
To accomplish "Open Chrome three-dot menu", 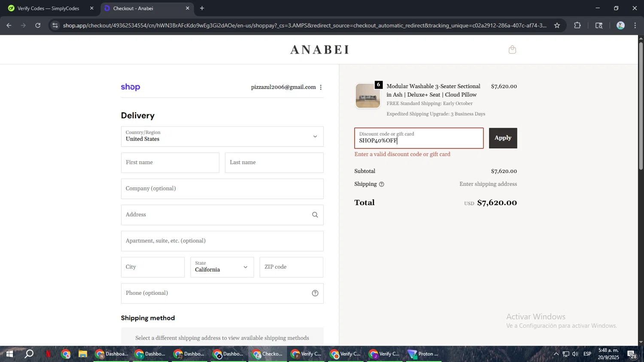I will click(x=635, y=26).
